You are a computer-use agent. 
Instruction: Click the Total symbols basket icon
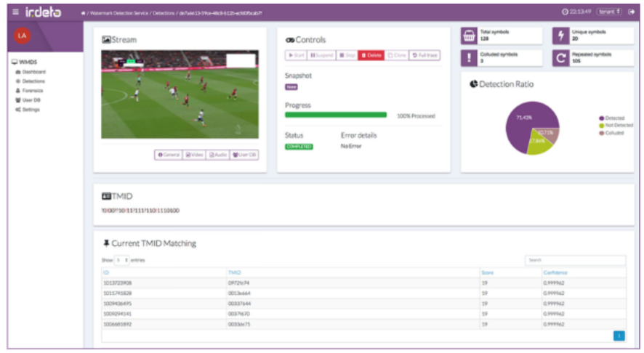click(470, 36)
